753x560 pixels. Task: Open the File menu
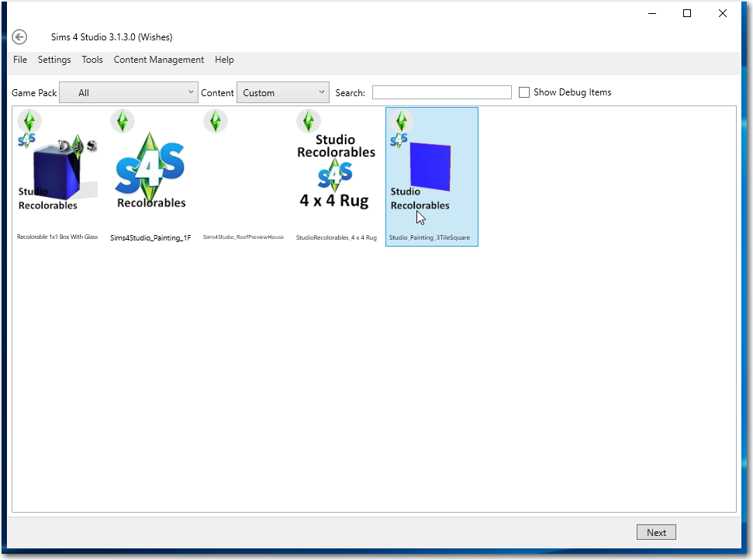tap(20, 60)
